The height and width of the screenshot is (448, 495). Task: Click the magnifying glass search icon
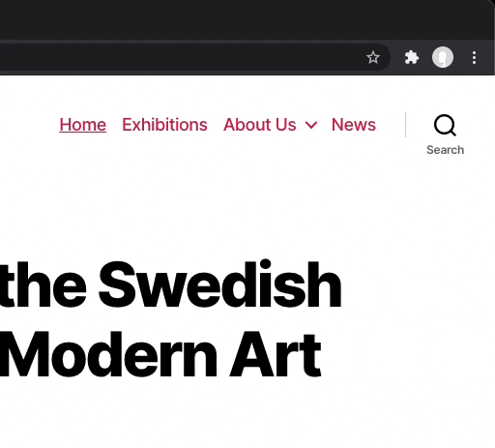click(445, 125)
